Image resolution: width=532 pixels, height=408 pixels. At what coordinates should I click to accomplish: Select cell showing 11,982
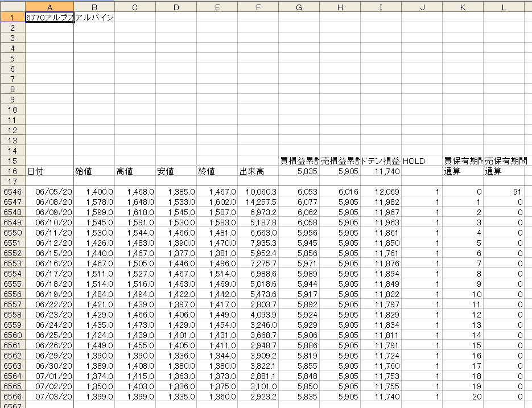[x=381, y=202]
